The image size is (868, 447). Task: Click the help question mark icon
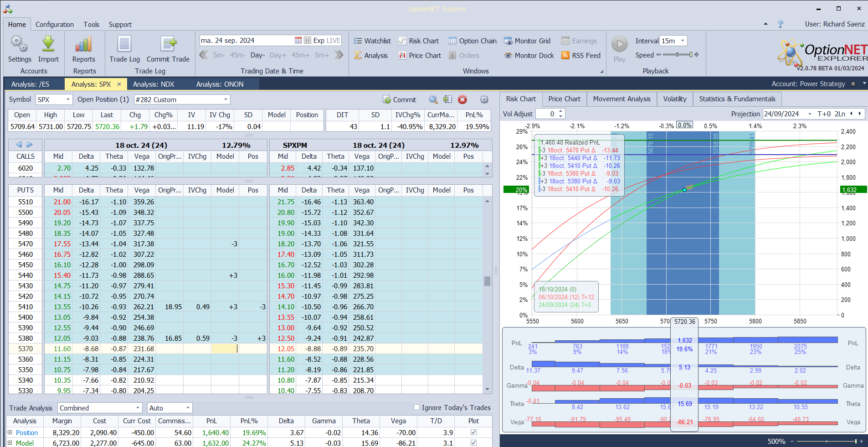point(781,24)
